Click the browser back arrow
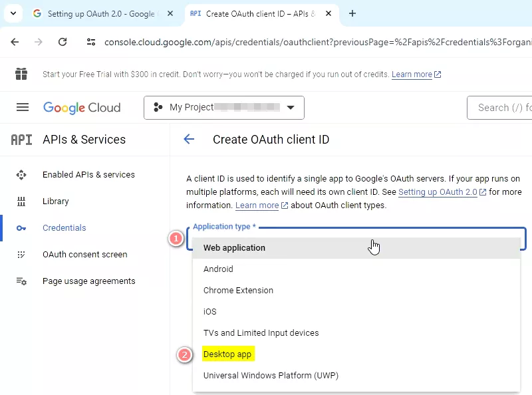The height and width of the screenshot is (395, 532). pyautogui.click(x=15, y=42)
